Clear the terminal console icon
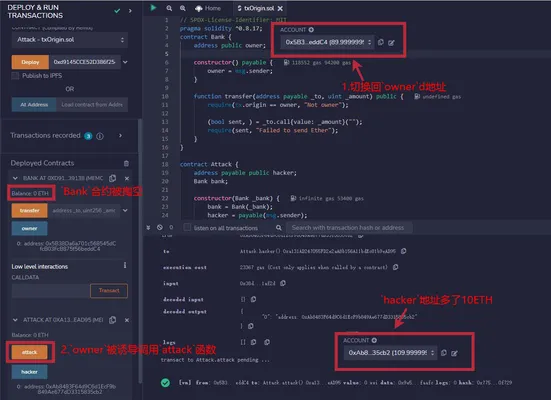The width and height of the screenshot is (551, 400). tap(160, 227)
